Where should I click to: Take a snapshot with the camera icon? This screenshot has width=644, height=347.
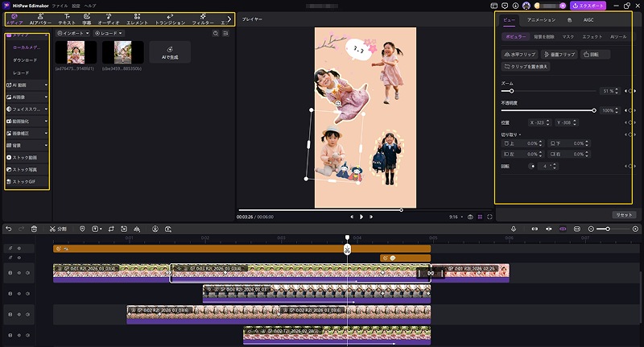click(x=470, y=217)
